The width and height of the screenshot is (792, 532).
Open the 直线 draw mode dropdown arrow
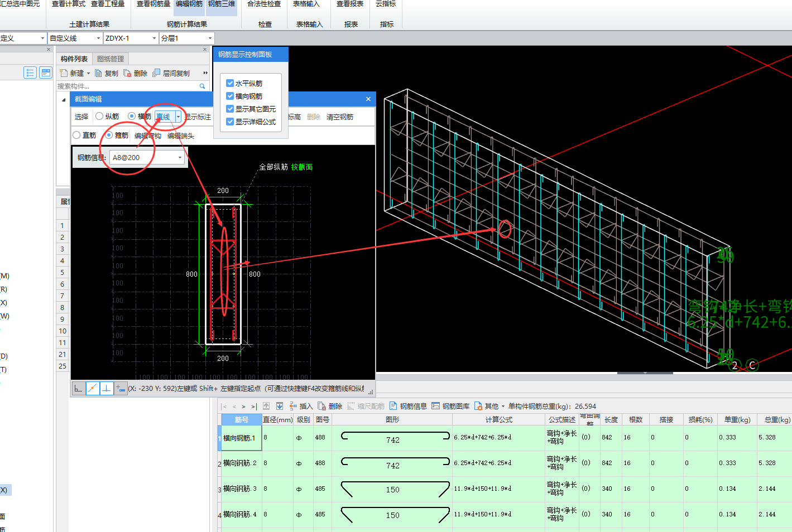click(x=178, y=117)
